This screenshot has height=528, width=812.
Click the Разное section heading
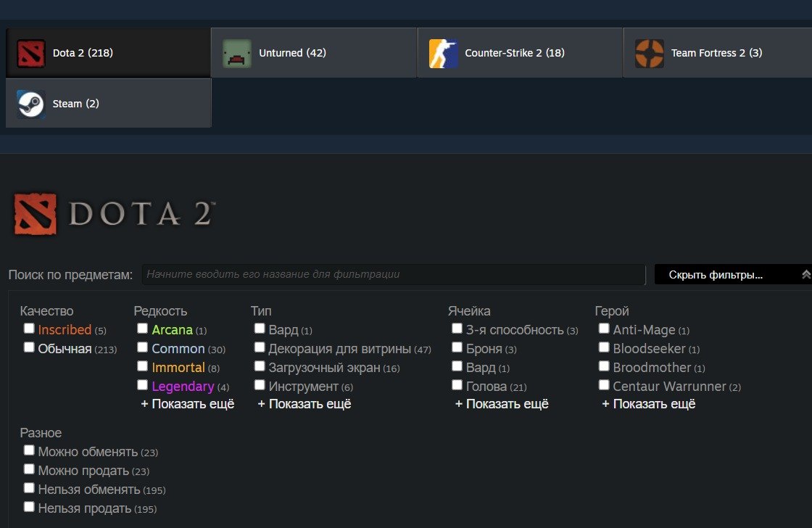41,433
